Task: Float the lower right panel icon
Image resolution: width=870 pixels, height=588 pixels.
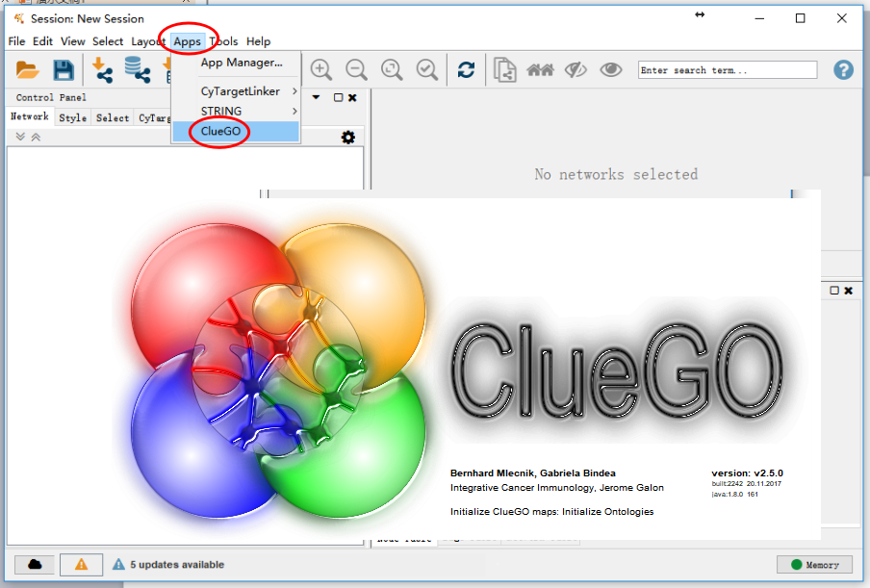Action: pyautogui.click(x=834, y=290)
